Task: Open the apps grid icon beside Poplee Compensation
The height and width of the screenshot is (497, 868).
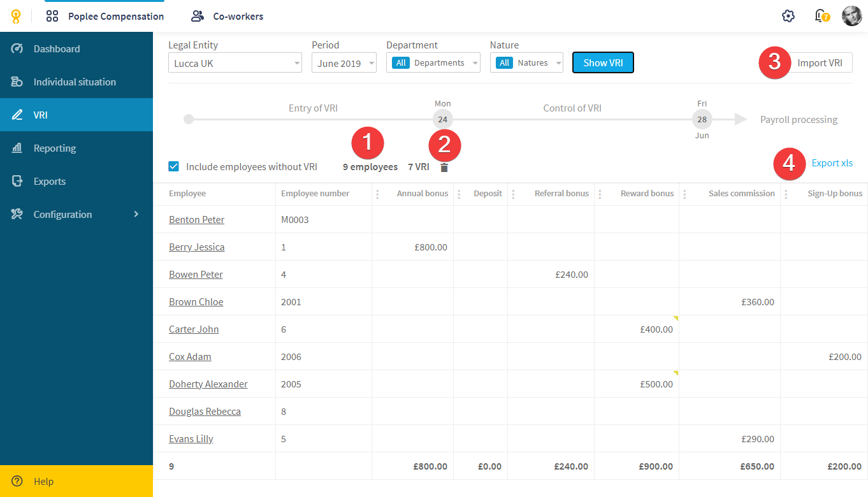Action: [x=52, y=17]
